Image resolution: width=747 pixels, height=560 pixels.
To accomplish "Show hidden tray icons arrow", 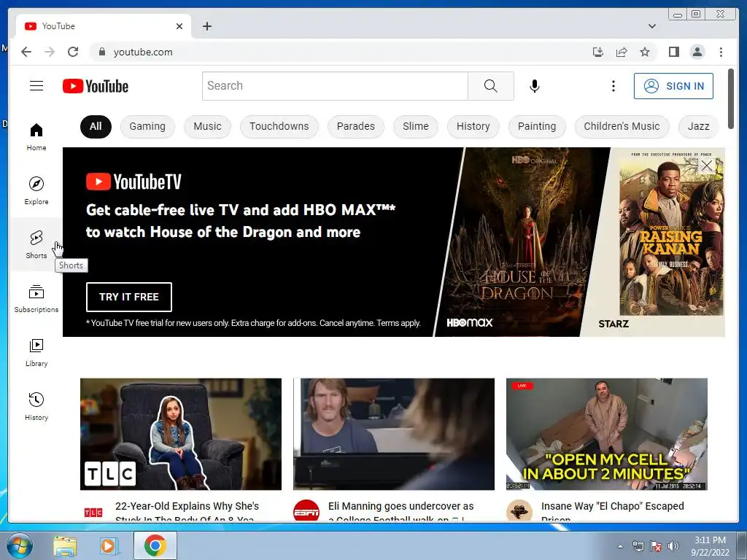I will pos(620,546).
